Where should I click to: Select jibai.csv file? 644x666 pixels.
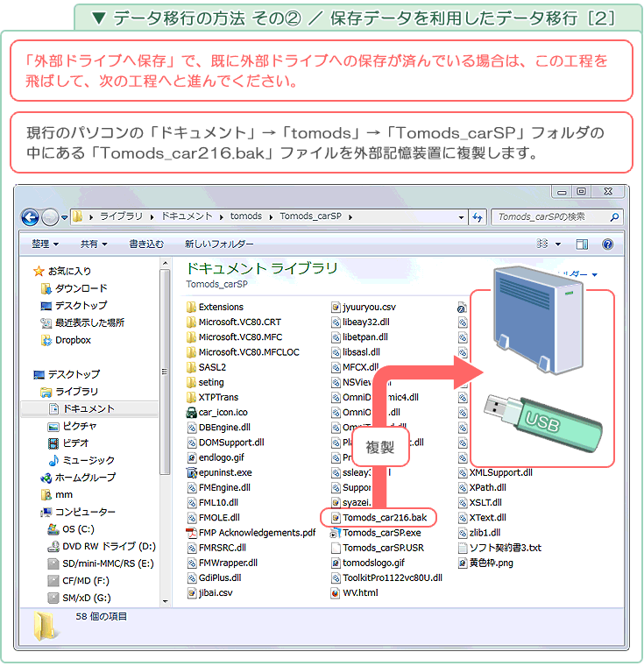(210, 593)
